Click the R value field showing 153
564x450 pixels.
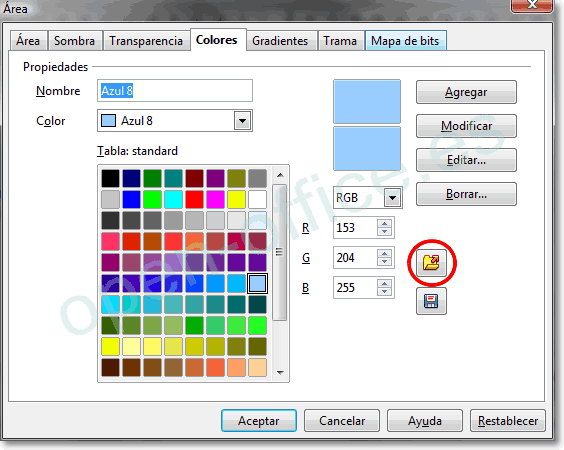click(355, 227)
